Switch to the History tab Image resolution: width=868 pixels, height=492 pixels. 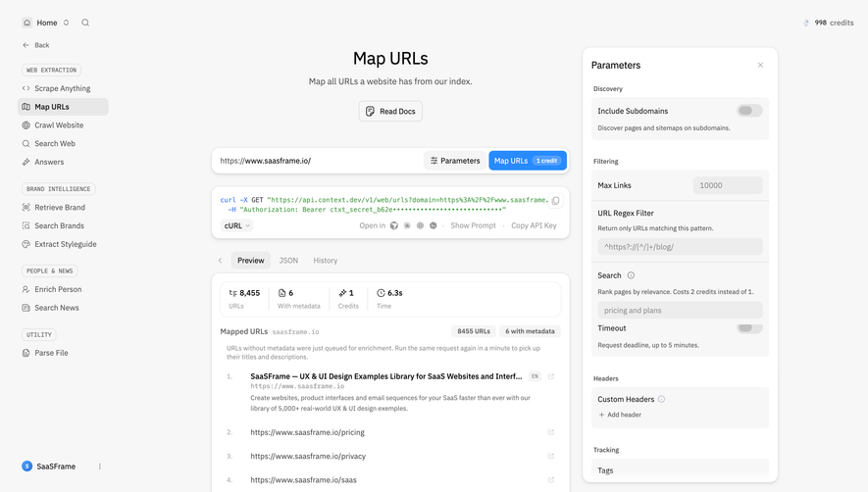[325, 260]
